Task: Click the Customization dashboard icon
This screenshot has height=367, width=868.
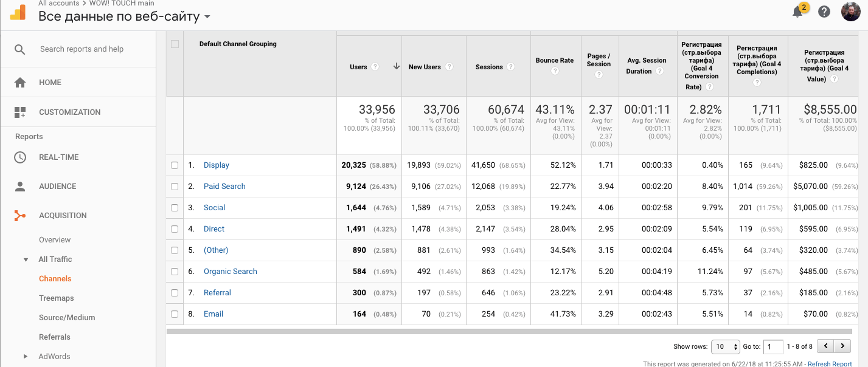Action: tap(20, 112)
